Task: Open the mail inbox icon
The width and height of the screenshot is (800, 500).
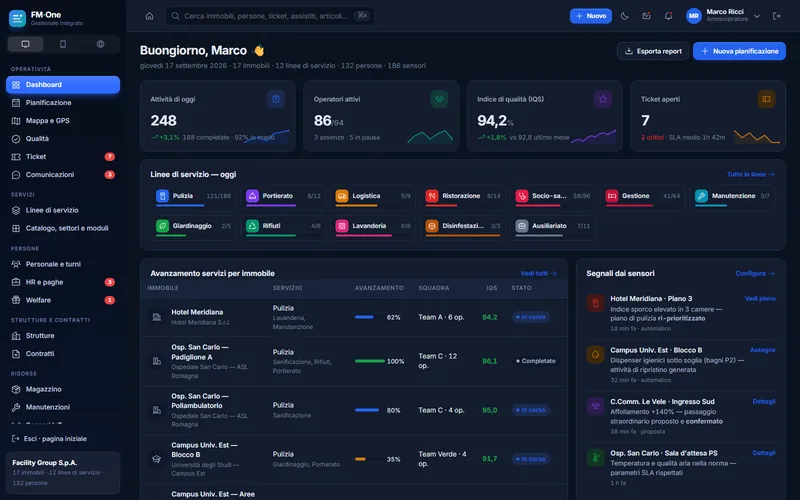Action: click(646, 16)
